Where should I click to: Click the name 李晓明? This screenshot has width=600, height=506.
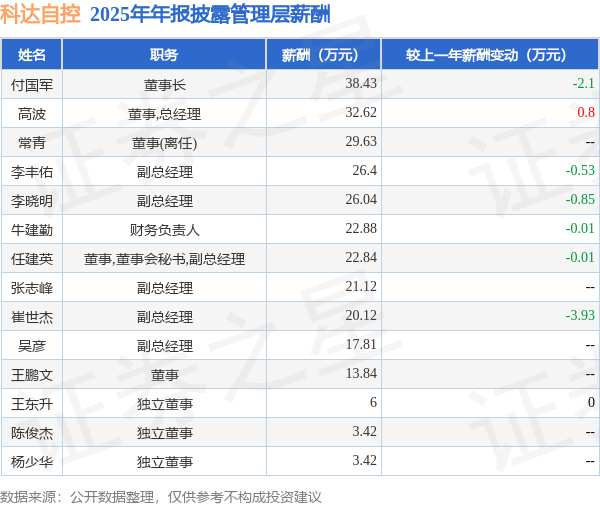[32, 201]
